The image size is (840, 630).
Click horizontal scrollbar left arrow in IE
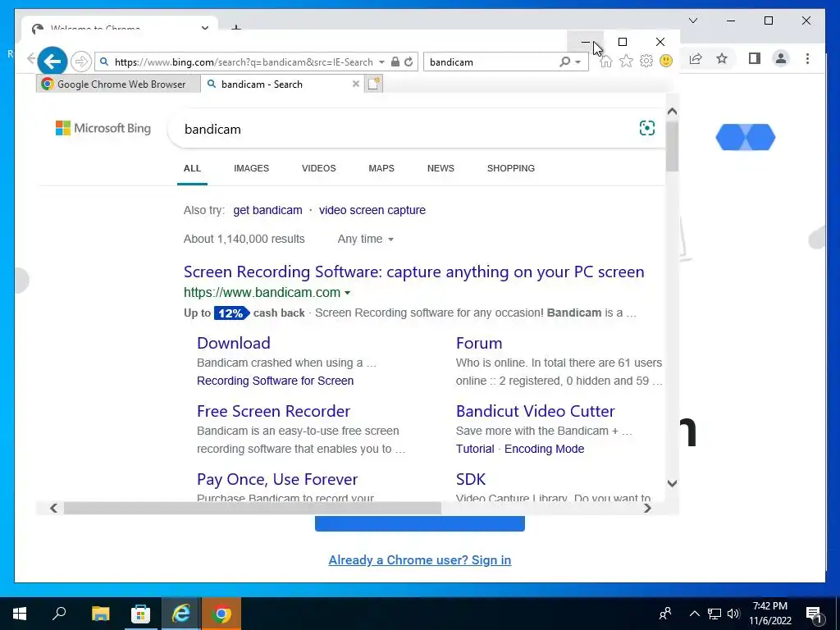[x=53, y=508]
